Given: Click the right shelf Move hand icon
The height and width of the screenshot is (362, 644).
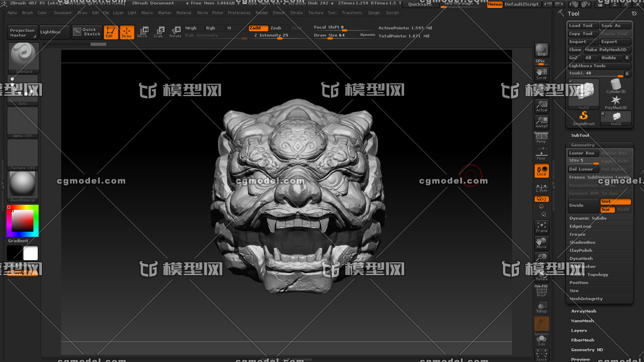Looking at the screenshot, I should pyautogui.click(x=541, y=243).
